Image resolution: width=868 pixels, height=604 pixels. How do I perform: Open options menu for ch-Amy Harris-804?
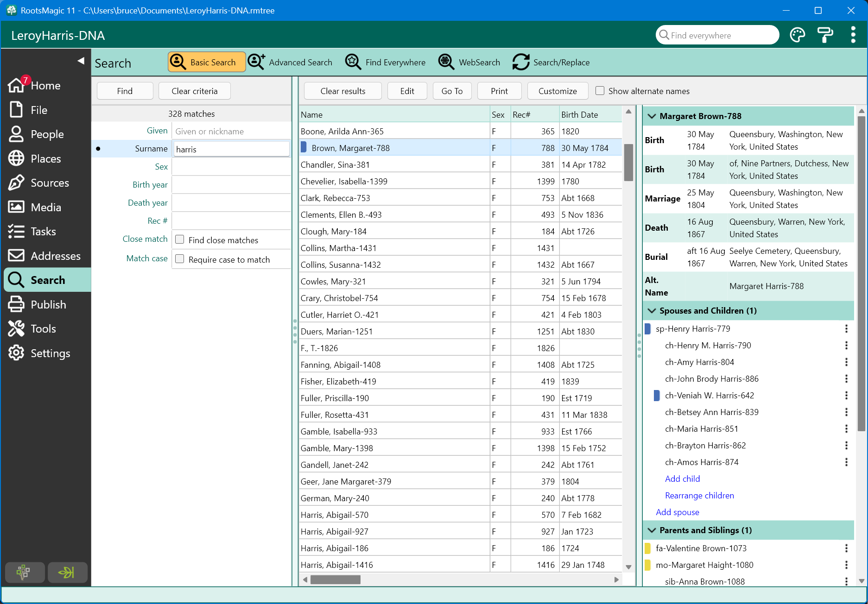(x=846, y=362)
